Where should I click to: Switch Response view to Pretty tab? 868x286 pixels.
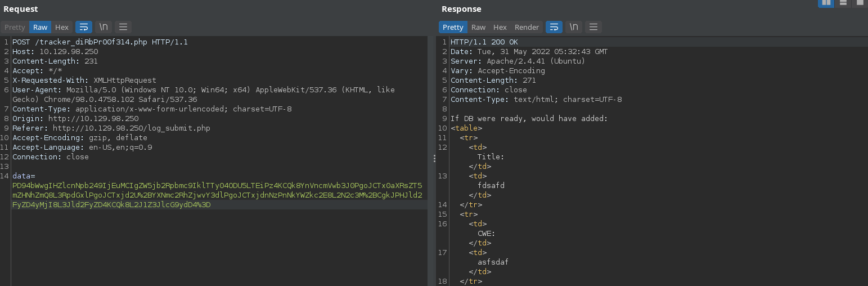453,27
